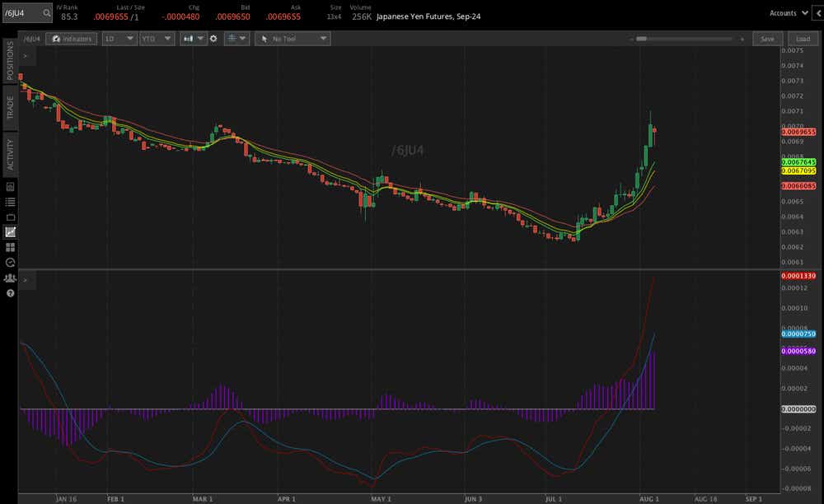
Task: Open the No Tool drawing dropdown
Action: 293,39
